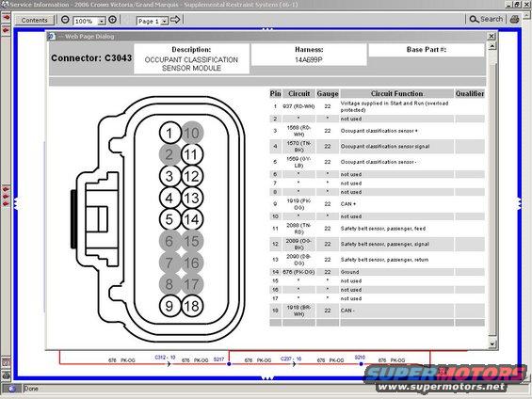Click the icon above the sidebar printer icon
The image size is (532, 399).
(6, 361)
